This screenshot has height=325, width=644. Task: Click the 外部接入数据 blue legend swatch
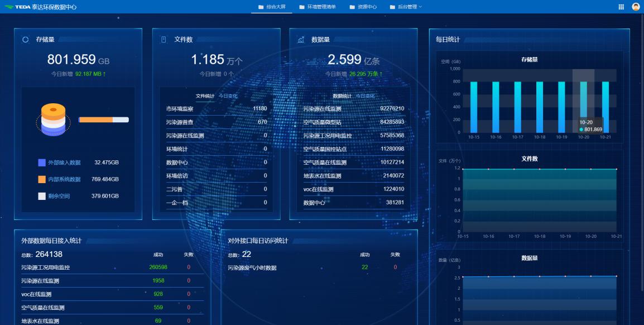point(42,162)
